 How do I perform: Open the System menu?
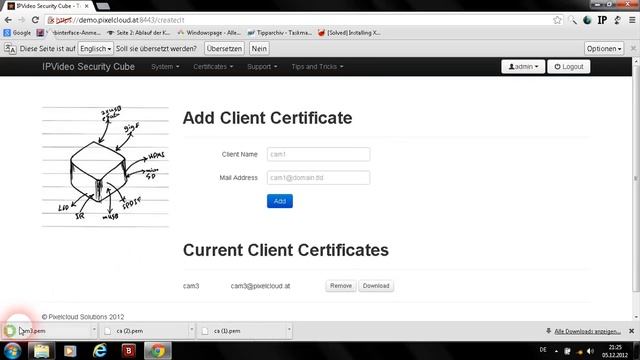coord(165,67)
